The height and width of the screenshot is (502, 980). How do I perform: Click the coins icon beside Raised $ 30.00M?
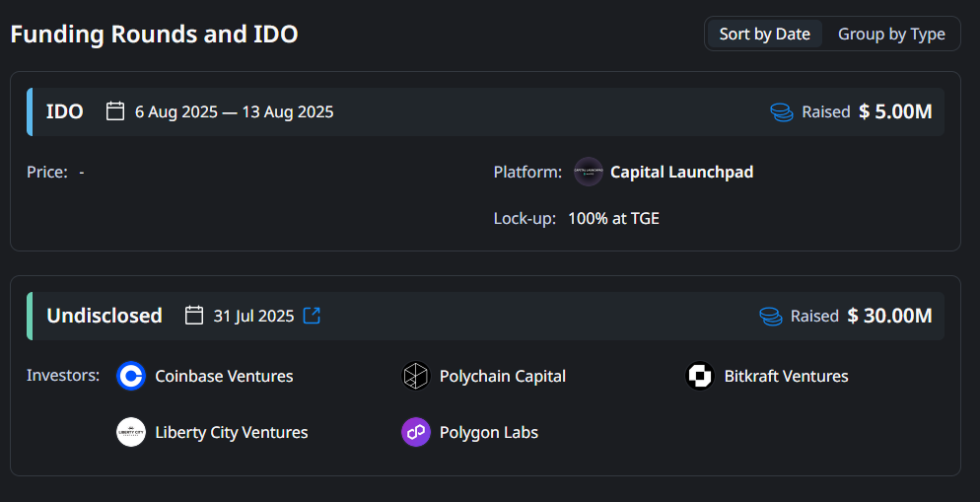771,317
